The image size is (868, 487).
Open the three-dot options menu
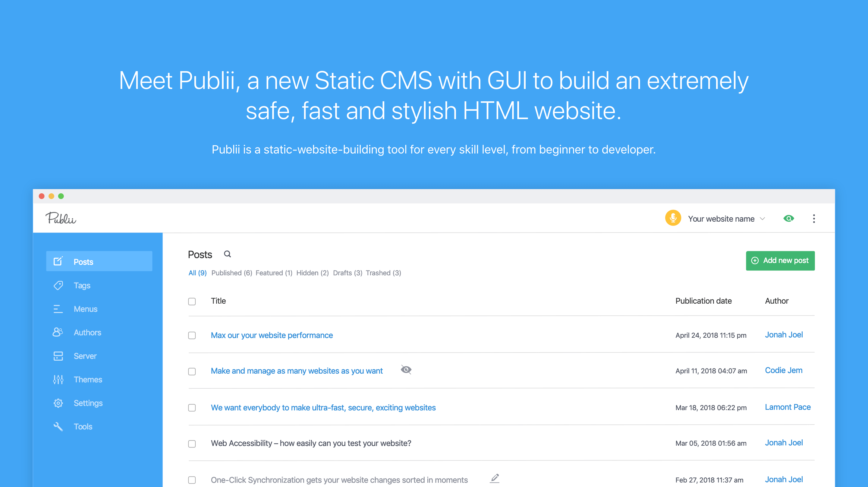coord(814,219)
